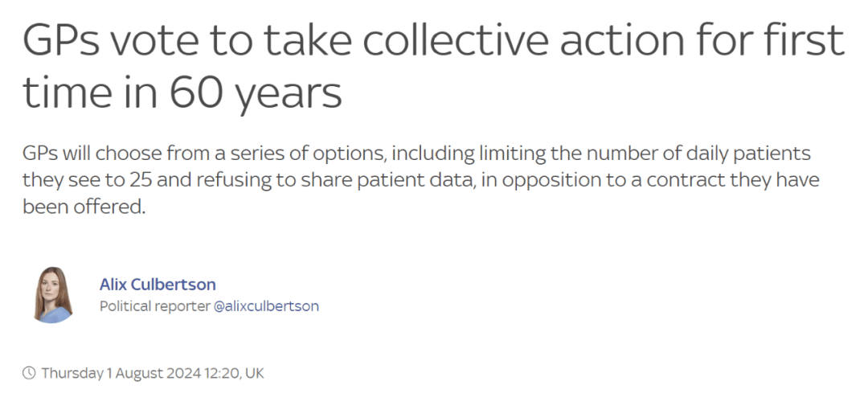868x402 pixels.
Task: Click Alix Culbertson's profile photo
Action: (x=53, y=294)
